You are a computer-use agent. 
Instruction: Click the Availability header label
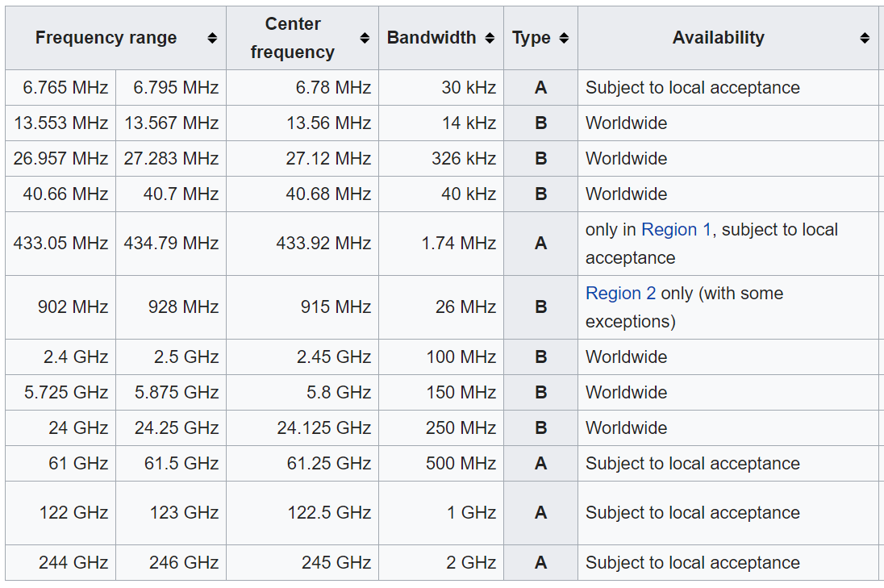click(x=718, y=38)
